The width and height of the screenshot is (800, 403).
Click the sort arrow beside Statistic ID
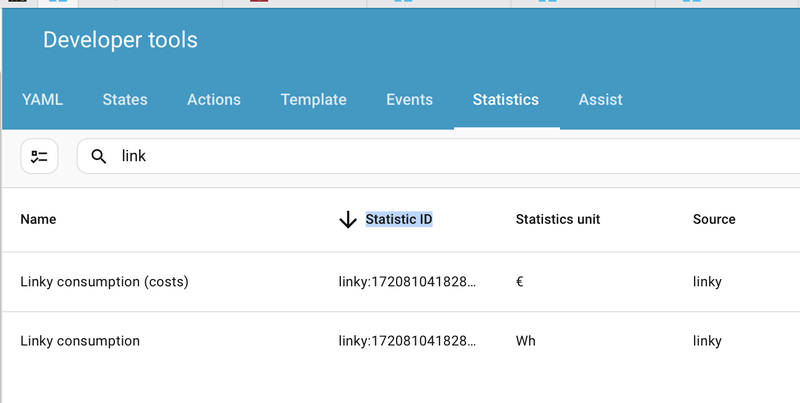(348, 220)
